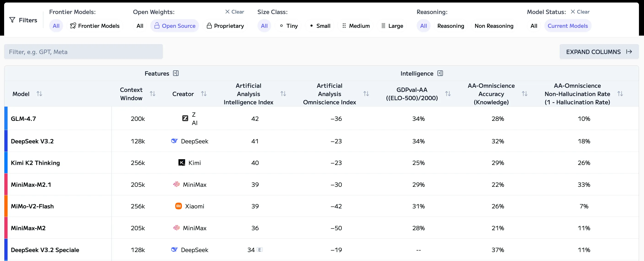Image resolution: width=644 pixels, height=261 pixels.
Task: Click DeepSeek V3.2 Speciale accuracy 37%
Action: pyautogui.click(x=497, y=250)
